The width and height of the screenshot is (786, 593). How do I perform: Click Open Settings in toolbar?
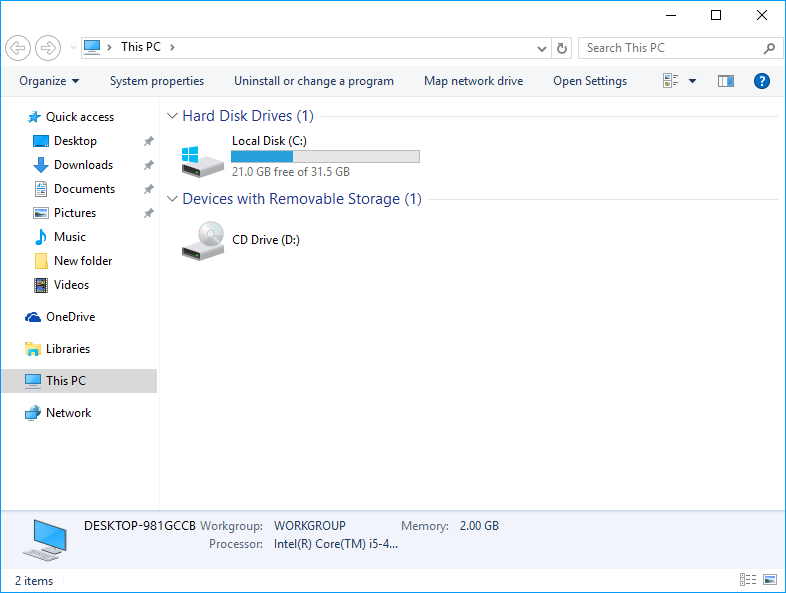pyautogui.click(x=590, y=81)
